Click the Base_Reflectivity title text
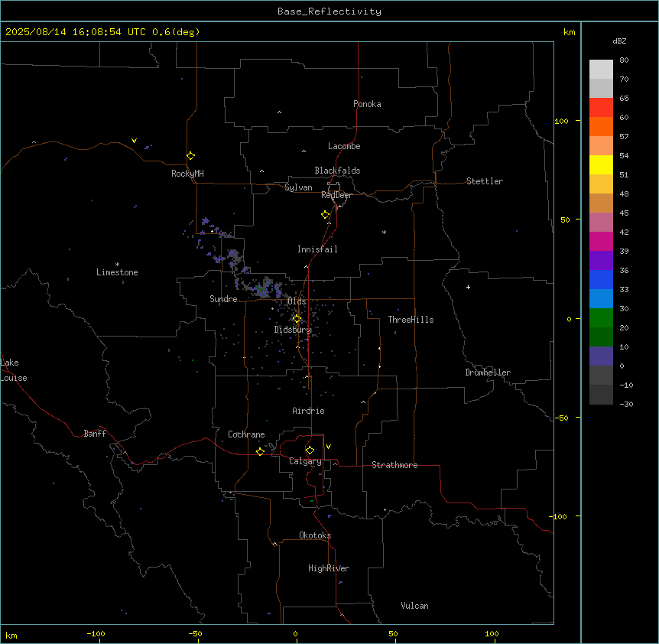The image size is (659, 644). point(329,11)
